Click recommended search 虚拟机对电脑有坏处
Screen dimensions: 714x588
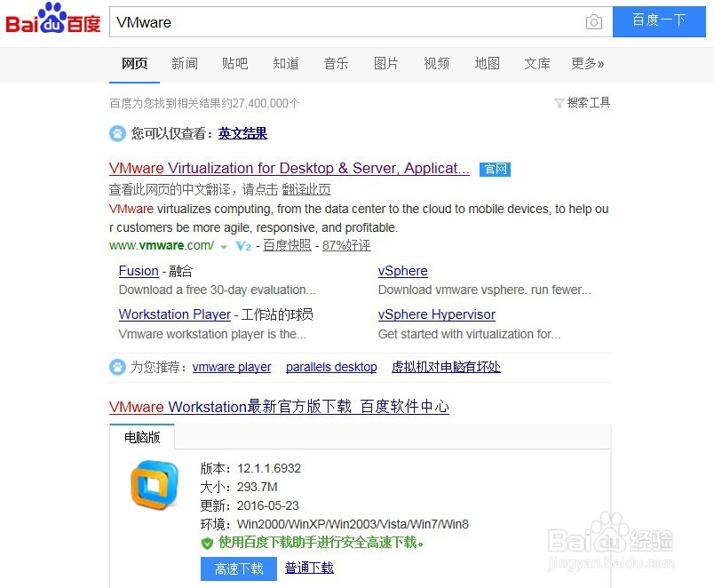pos(446,367)
